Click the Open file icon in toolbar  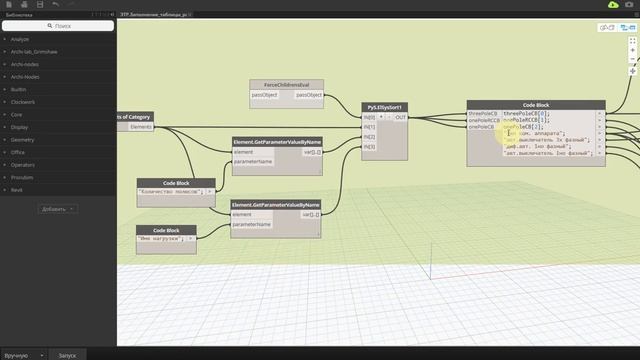pyautogui.click(x=24, y=4)
